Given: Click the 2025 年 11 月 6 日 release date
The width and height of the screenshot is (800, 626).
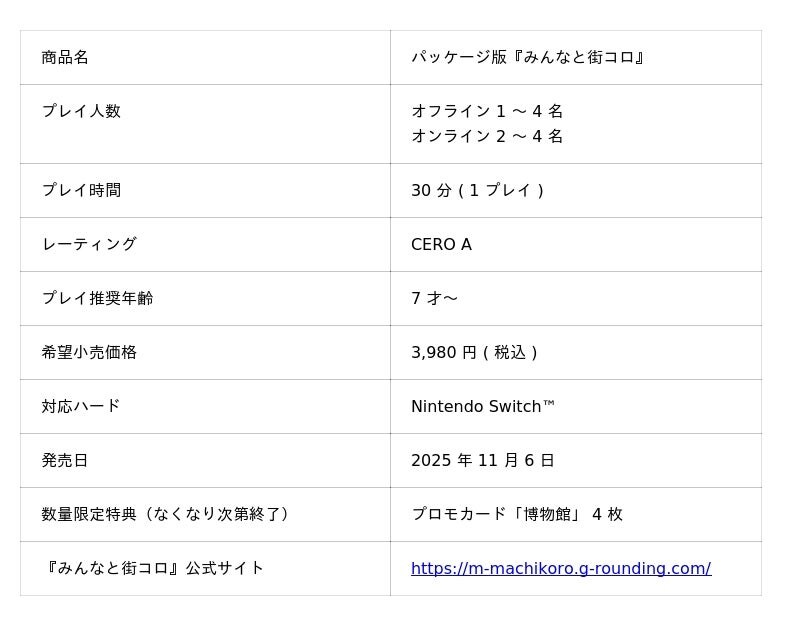Looking at the screenshot, I should click(x=482, y=461).
